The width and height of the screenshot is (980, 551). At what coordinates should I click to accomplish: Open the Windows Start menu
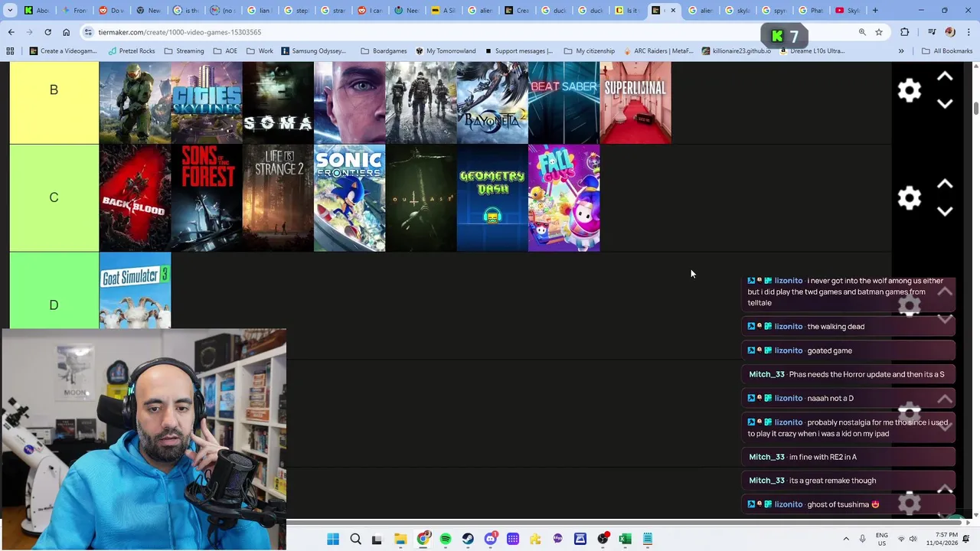pyautogui.click(x=333, y=539)
